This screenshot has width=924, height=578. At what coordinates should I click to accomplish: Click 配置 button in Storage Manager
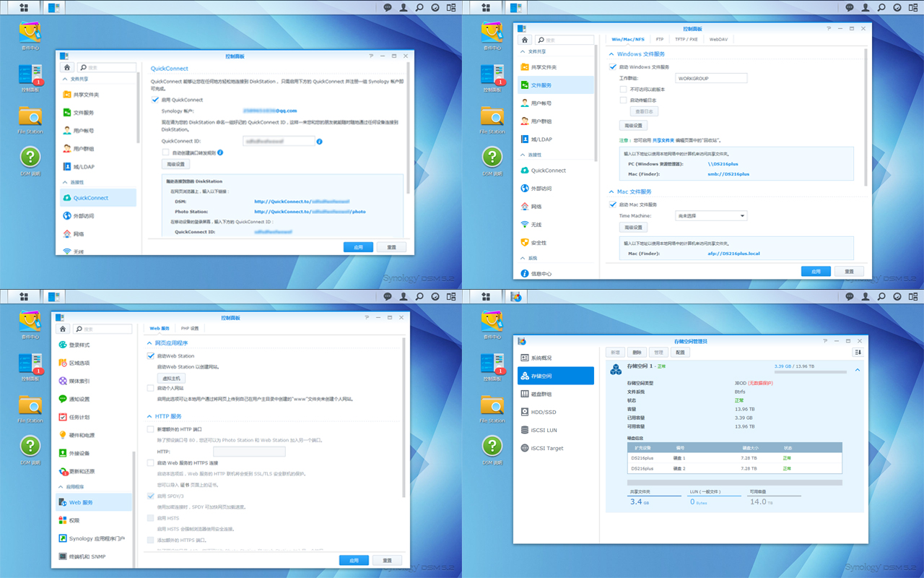click(x=679, y=352)
